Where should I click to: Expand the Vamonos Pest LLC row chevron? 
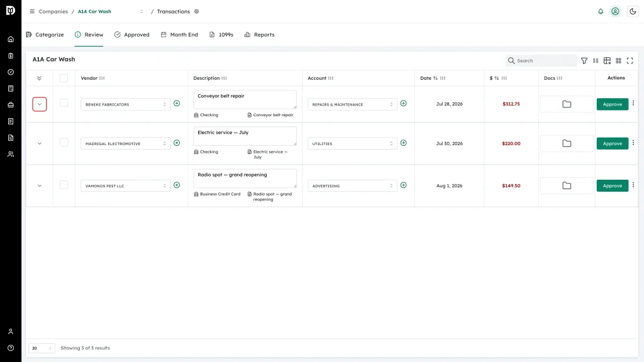40,186
